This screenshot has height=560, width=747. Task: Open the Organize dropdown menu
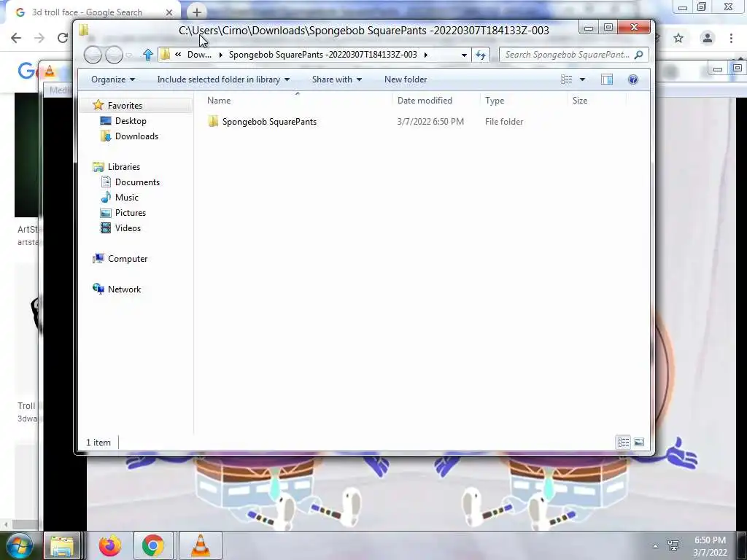pyautogui.click(x=113, y=79)
